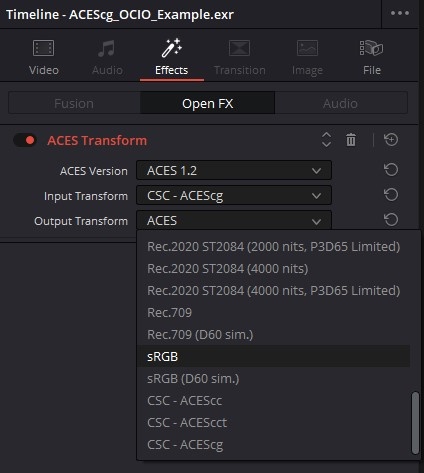Select the Transition inspector icon
Viewport: 424px width, 473px height.
pos(239,48)
